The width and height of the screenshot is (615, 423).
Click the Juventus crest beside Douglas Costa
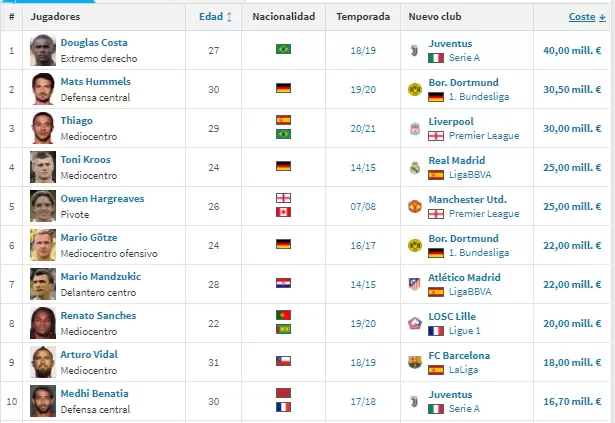414,50
